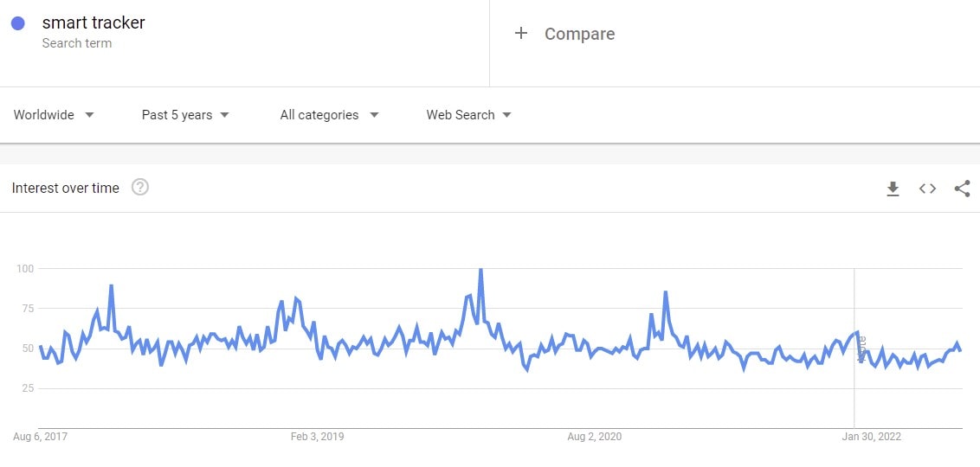The width and height of the screenshot is (980, 467).
Task: Click the highest peak at 100 on chart
Action: tap(480, 270)
